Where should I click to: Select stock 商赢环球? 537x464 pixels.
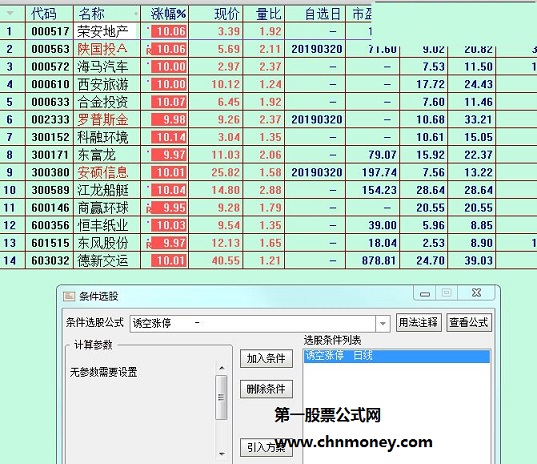point(103,208)
